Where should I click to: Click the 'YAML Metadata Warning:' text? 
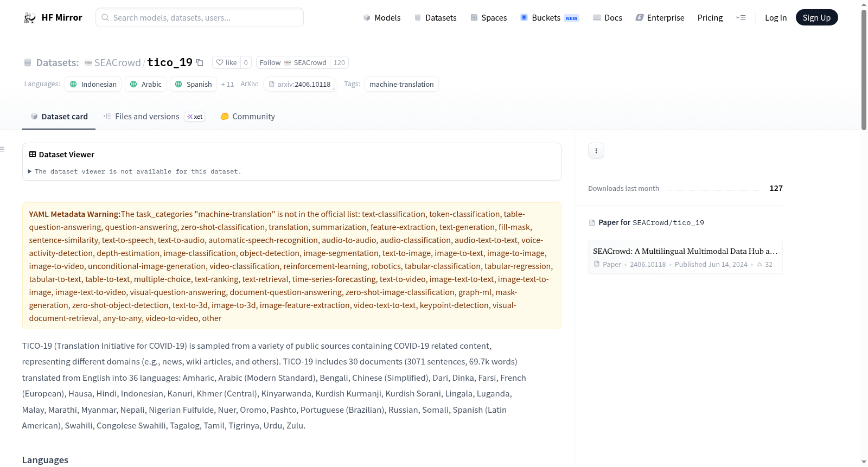tap(75, 214)
